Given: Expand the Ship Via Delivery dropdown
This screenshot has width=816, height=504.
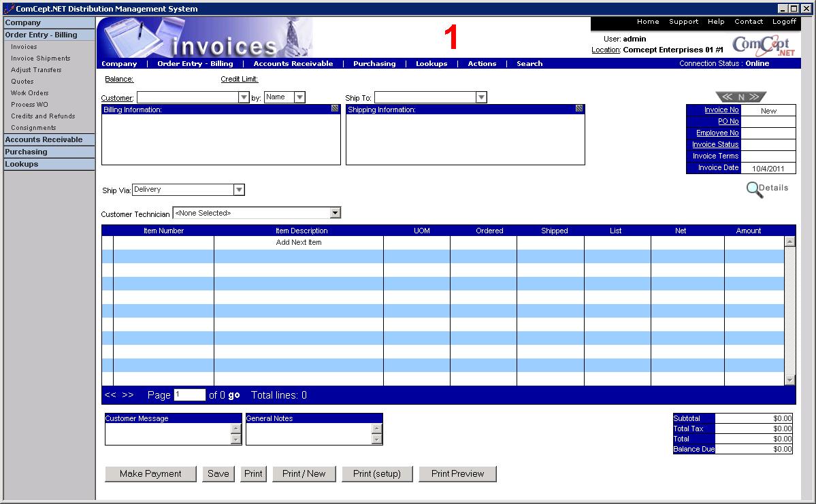Looking at the screenshot, I should (x=239, y=190).
